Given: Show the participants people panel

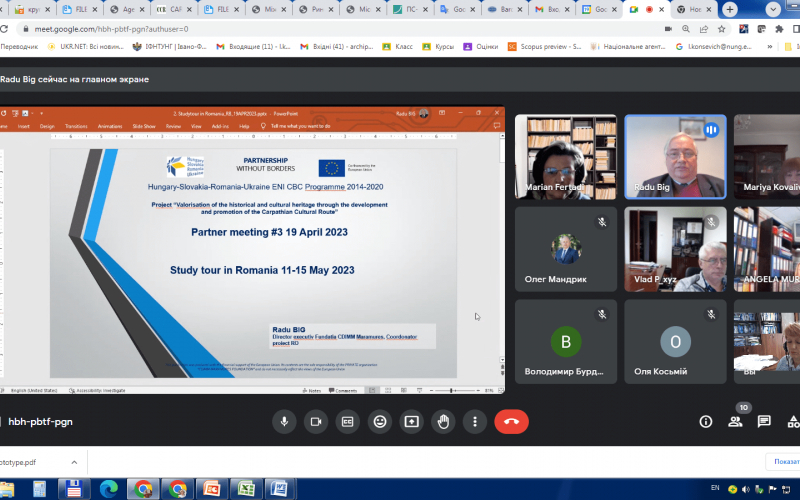Looking at the screenshot, I should [x=735, y=421].
